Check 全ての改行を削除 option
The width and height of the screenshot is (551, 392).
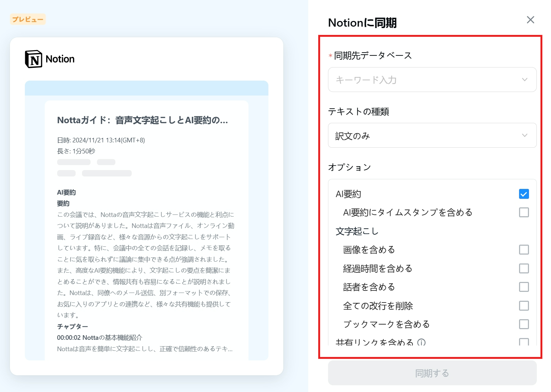click(x=524, y=306)
